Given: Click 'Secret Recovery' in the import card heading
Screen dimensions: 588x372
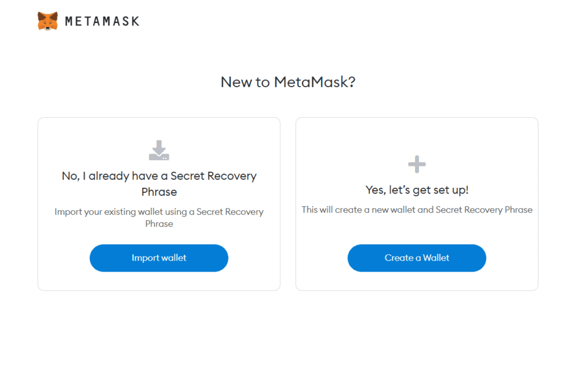Looking at the screenshot, I should 214,176.
